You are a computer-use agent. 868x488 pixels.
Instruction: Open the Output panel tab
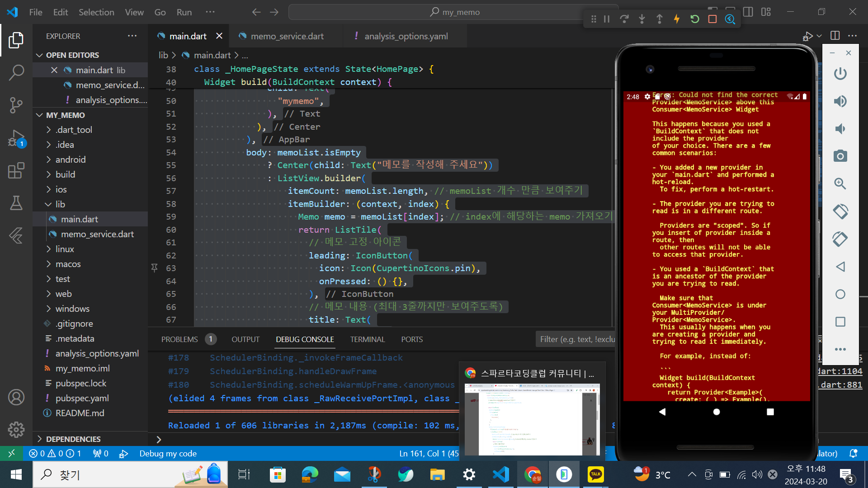pos(245,339)
